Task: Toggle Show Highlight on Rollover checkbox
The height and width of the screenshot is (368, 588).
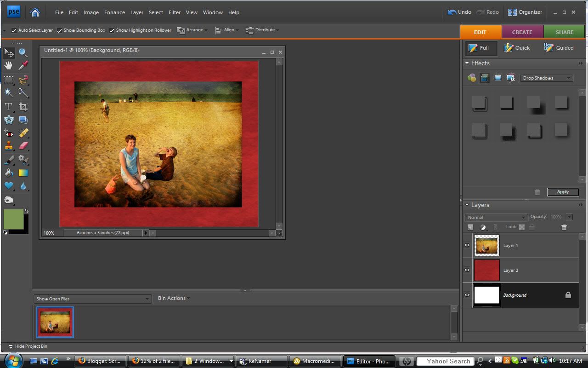Action: pos(112,30)
